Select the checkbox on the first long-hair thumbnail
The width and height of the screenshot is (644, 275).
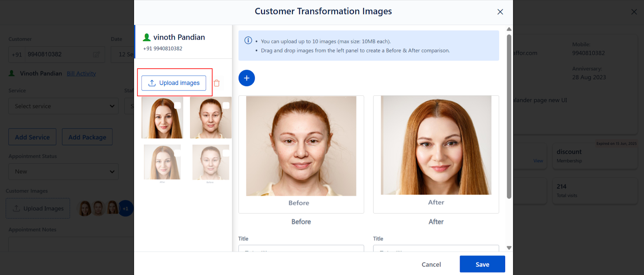(178, 105)
